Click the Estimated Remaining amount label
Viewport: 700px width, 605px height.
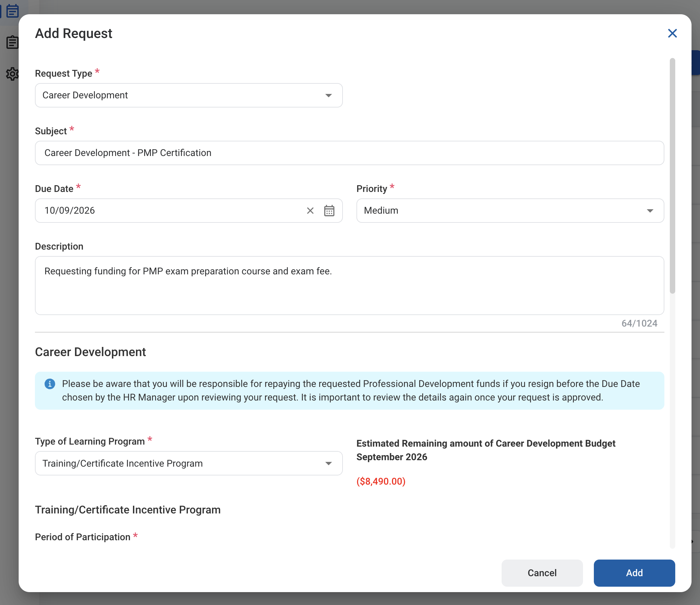486,450
